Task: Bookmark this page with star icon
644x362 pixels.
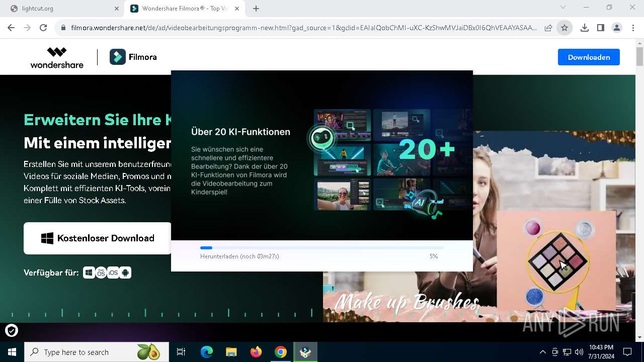Action: (565, 28)
